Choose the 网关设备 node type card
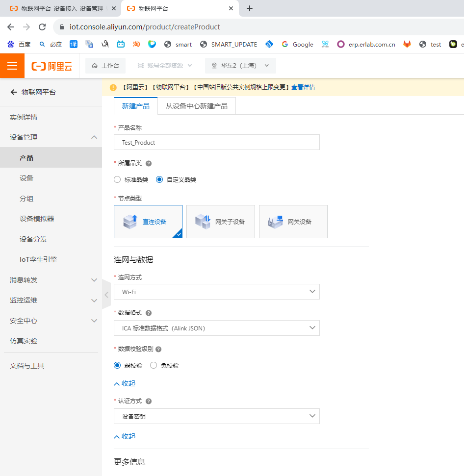 point(293,222)
